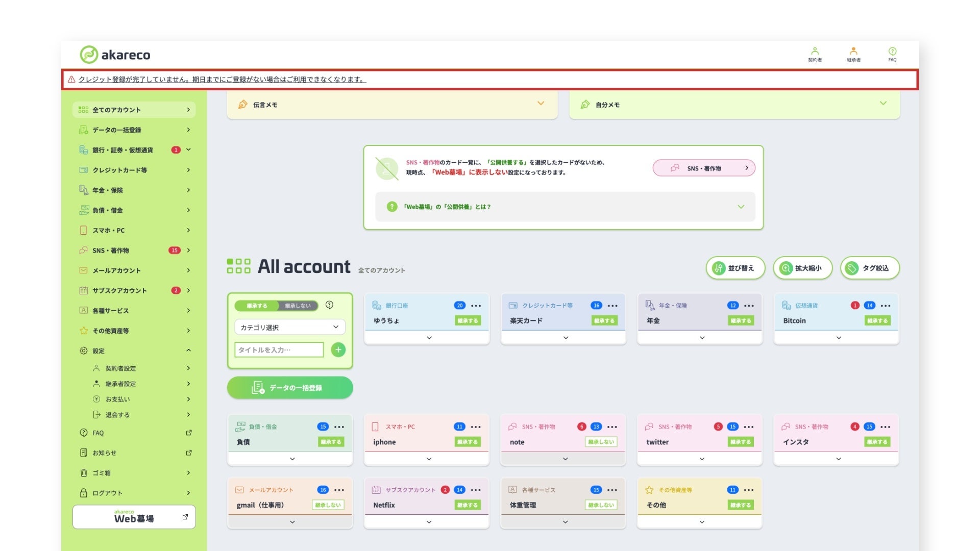Click the データの一括登録 green button
The width and height of the screenshot is (980, 551).
[x=289, y=388]
